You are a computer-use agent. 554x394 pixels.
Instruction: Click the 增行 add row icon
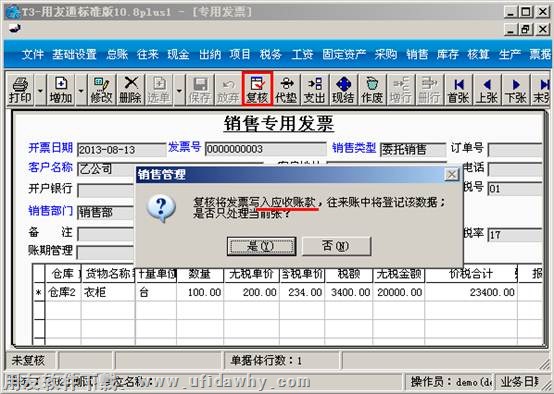pos(401,90)
